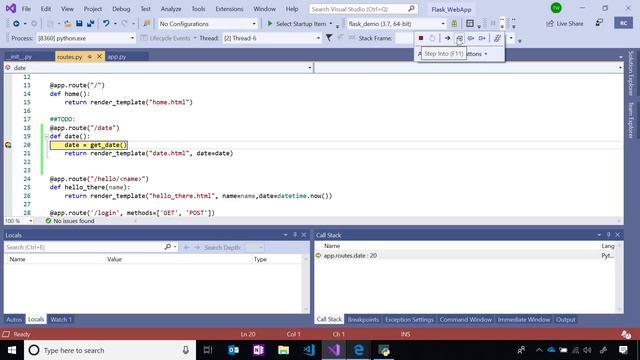Open the notifications icon in status bar
Viewport: 640px width, 360px height.
pos(625,334)
